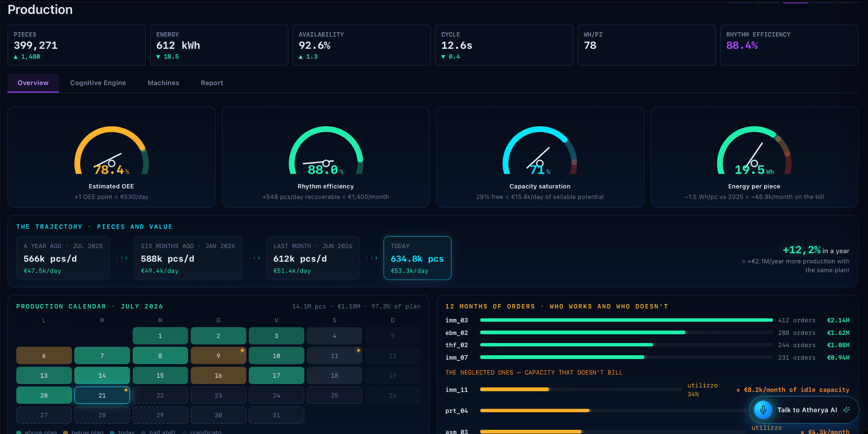868x434 pixels.
Task: Click the "+12,2%" in a year figure
Action: pyautogui.click(x=801, y=250)
